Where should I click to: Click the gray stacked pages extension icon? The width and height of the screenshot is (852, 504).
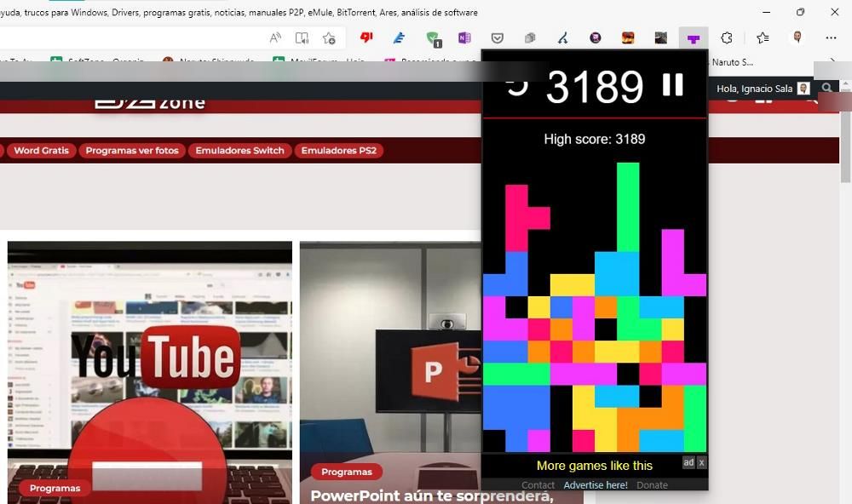[x=530, y=38]
